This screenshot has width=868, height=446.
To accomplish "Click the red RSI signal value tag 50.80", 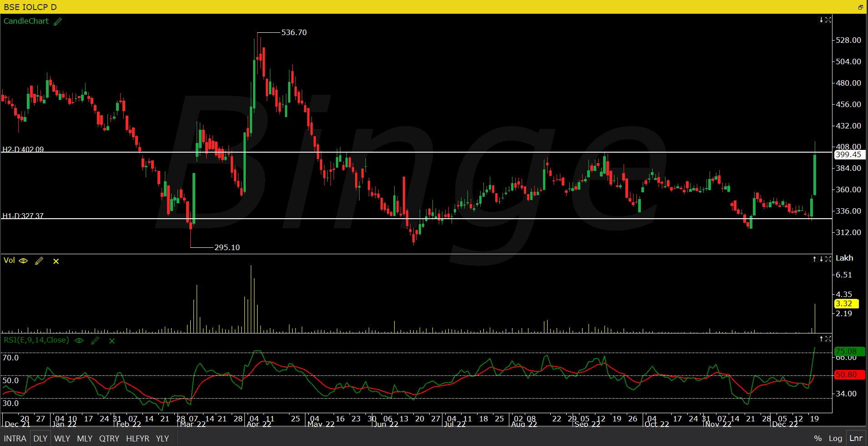I will coord(849,374).
